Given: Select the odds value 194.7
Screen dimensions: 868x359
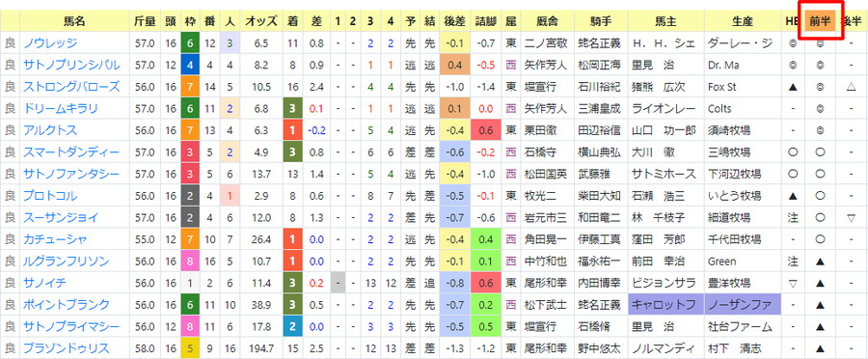Looking at the screenshot, I should point(260,348).
